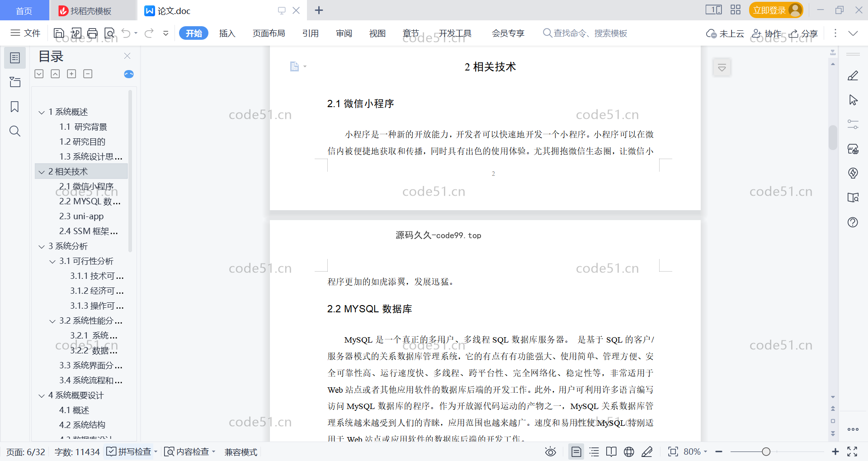Click the zoom out minus button
The width and height of the screenshot is (868, 461).
719,452
